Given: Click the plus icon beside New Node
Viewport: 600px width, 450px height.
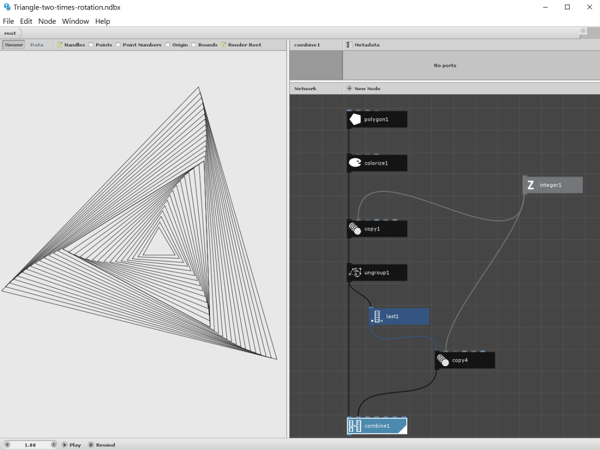Looking at the screenshot, I should tap(349, 88).
